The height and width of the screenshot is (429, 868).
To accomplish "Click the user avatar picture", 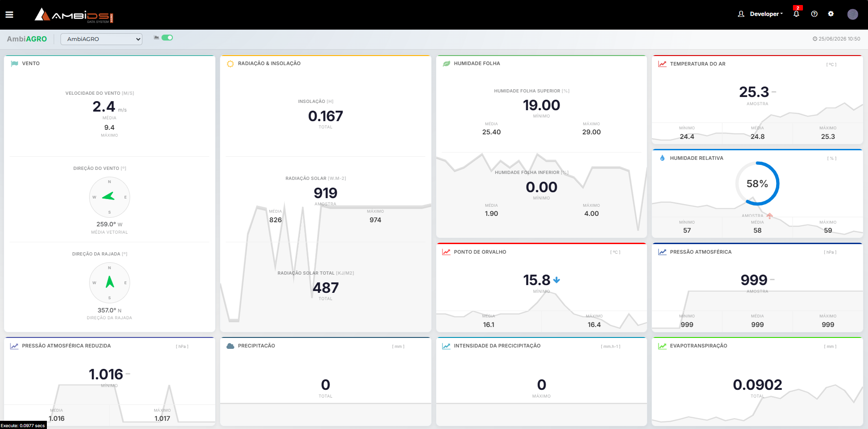I will pos(853,14).
